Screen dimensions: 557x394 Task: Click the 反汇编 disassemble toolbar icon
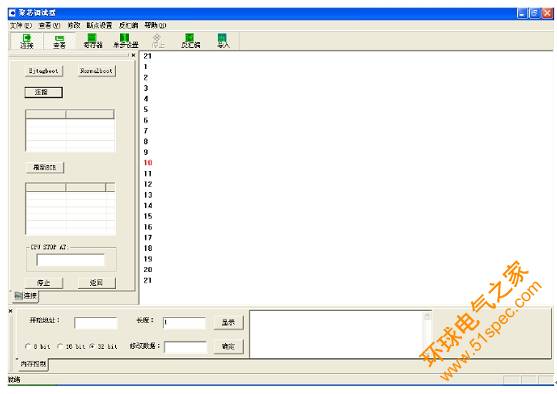pos(190,41)
